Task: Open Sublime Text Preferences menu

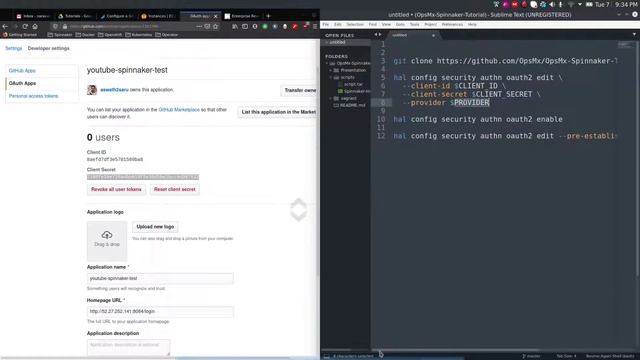Action: [x=452, y=24]
